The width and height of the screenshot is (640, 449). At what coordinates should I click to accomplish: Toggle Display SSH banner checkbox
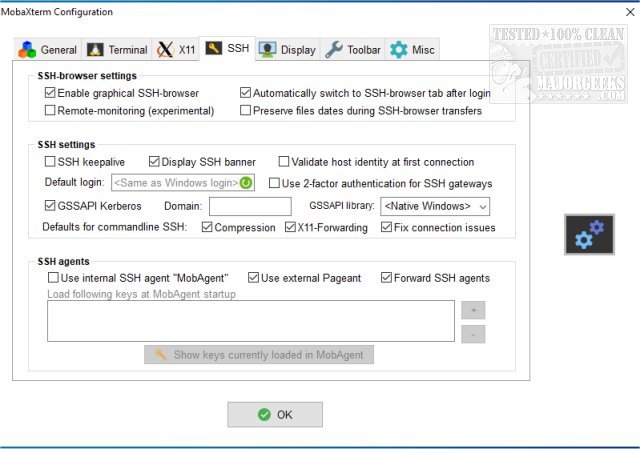coord(154,162)
